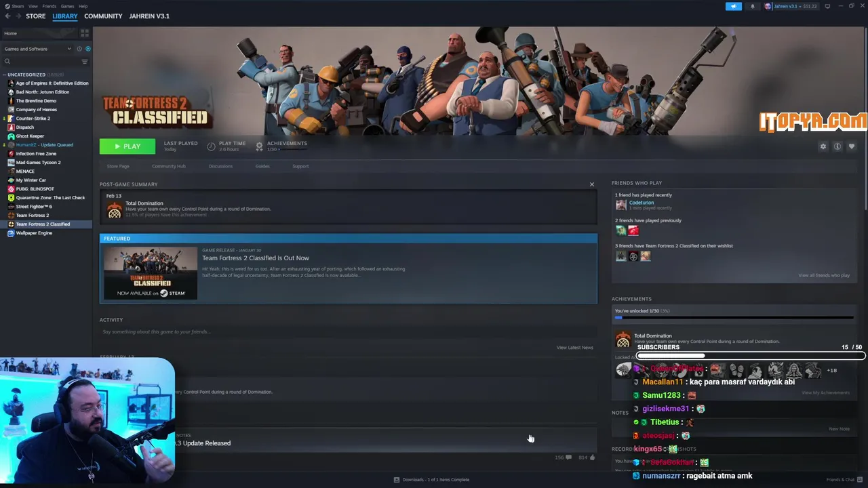Open friend Codeturion's profile
This screenshot has height=488, width=868.
click(641, 203)
